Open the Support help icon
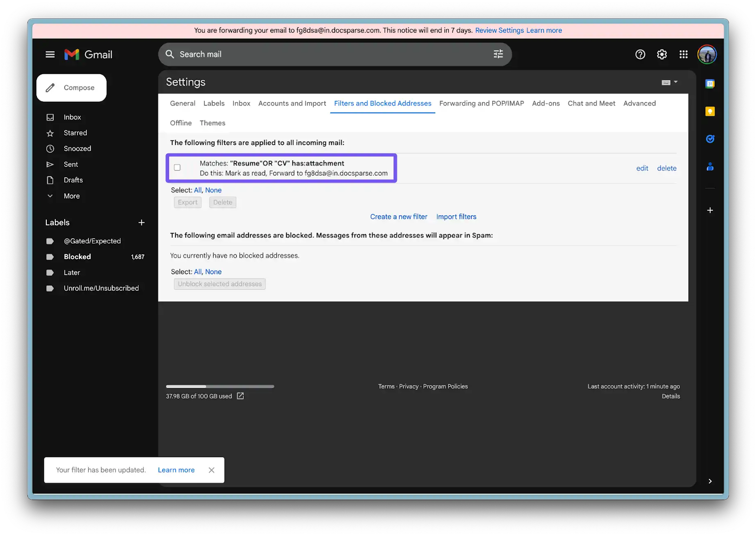The height and width of the screenshot is (536, 756). click(x=640, y=54)
